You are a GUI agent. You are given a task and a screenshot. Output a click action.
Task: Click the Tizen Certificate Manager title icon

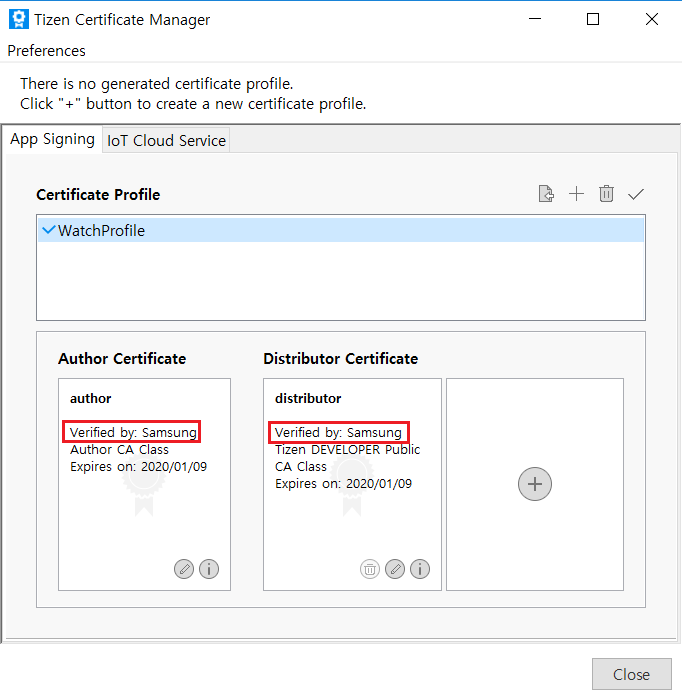click(18, 19)
